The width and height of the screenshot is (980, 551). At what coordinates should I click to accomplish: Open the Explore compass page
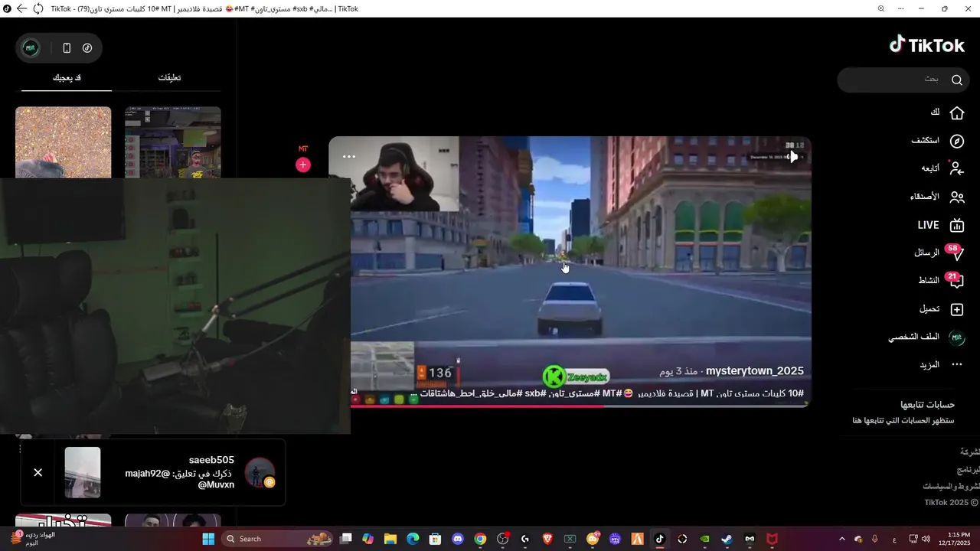click(937, 141)
